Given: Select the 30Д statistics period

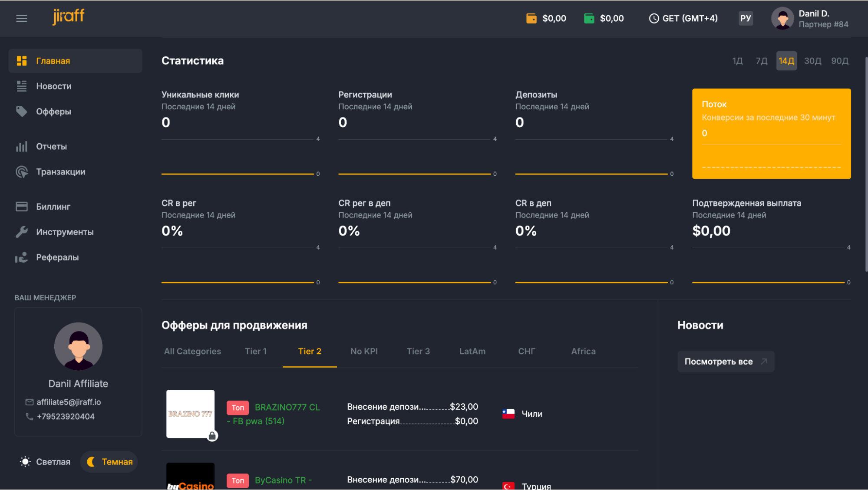Looking at the screenshot, I should [x=813, y=61].
